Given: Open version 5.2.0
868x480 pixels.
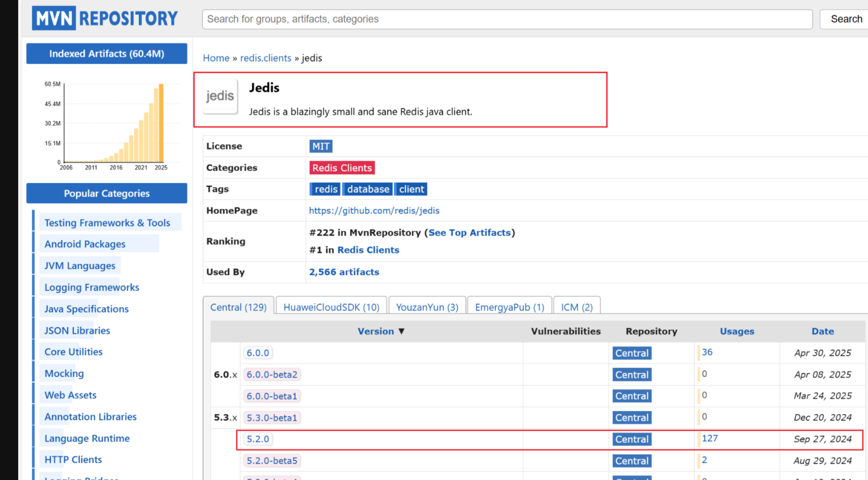Looking at the screenshot, I should point(258,439).
